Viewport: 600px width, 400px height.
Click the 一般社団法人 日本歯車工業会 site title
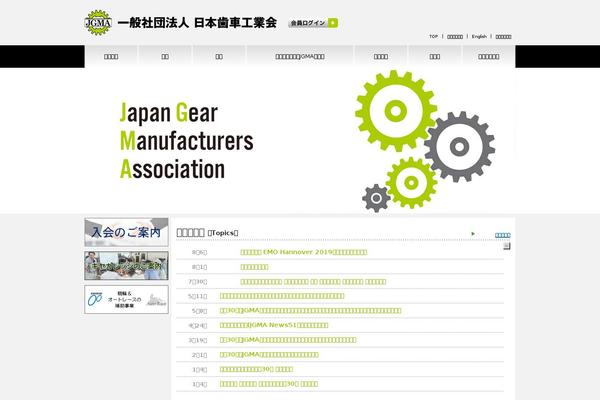pyautogui.click(x=197, y=23)
